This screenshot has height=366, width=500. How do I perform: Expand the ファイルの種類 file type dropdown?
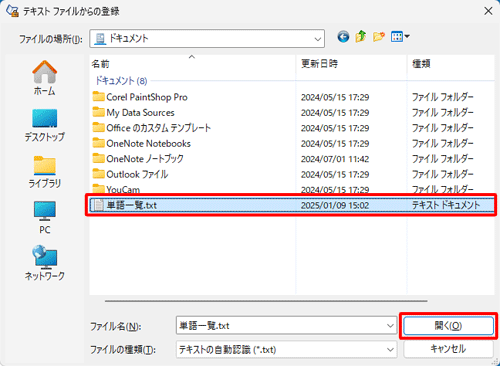[x=390, y=350]
